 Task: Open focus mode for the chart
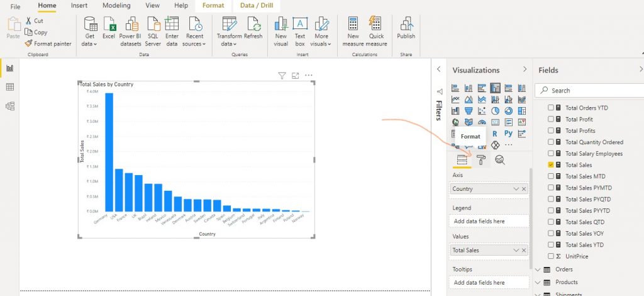[296, 75]
